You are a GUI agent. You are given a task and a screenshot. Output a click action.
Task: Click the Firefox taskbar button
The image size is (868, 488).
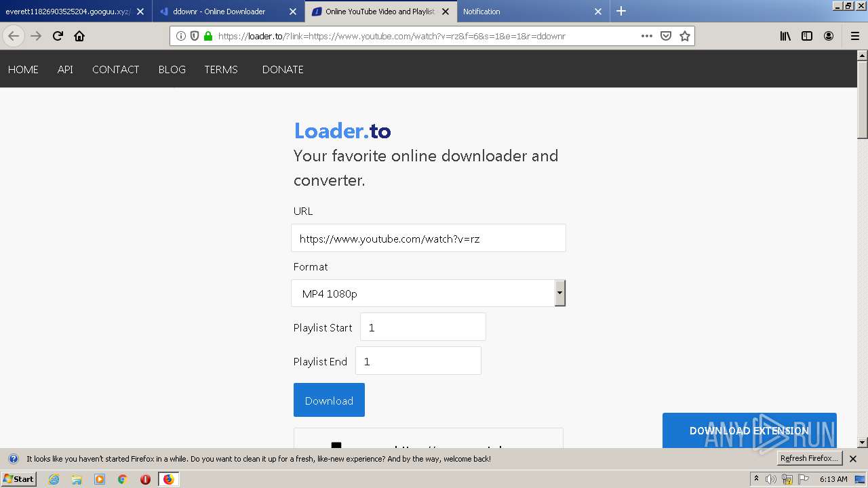168,479
